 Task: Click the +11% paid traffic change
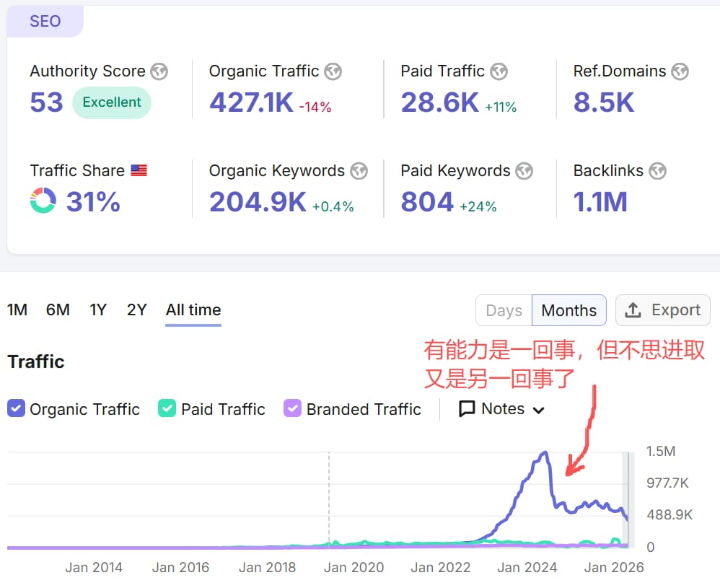501,107
